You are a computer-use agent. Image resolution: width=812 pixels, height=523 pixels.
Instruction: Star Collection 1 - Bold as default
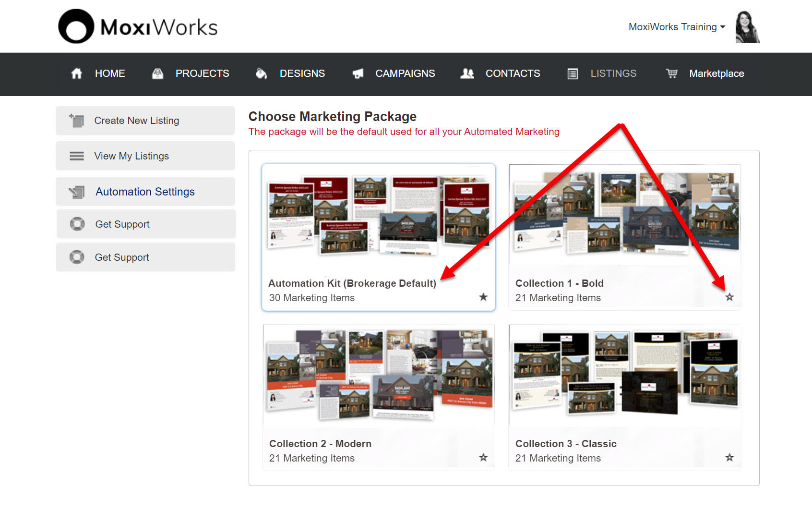(x=729, y=297)
